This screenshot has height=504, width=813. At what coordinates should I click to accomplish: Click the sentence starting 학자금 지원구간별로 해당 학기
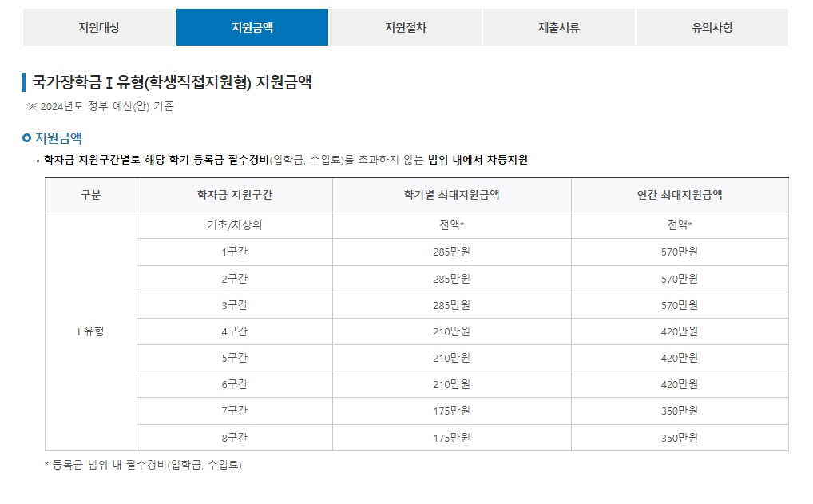(285, 160)
